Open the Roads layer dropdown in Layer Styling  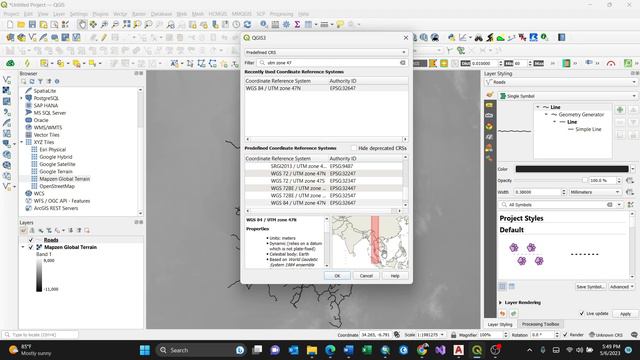561,82
